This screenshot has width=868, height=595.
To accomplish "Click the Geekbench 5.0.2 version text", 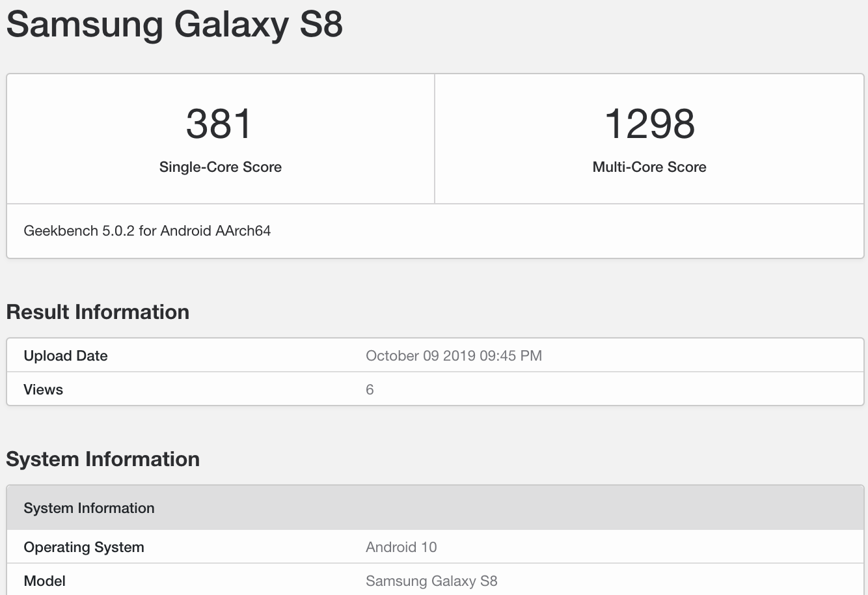I will [79, 230].
